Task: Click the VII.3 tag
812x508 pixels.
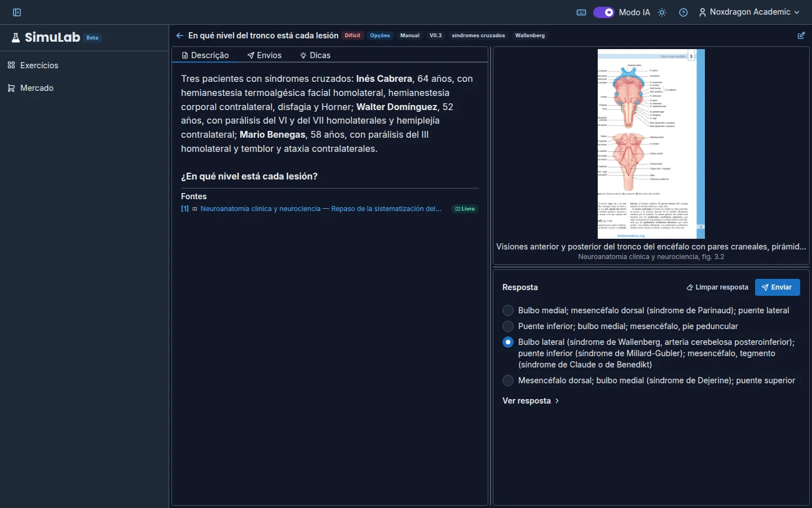Action: pos(436,36)
